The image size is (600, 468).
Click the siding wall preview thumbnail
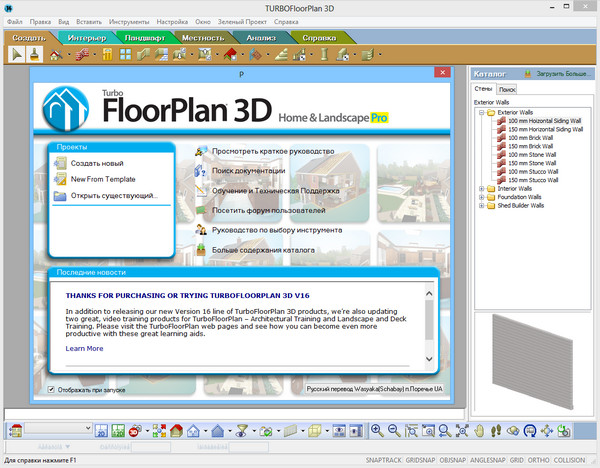click(x=533, y=362)
